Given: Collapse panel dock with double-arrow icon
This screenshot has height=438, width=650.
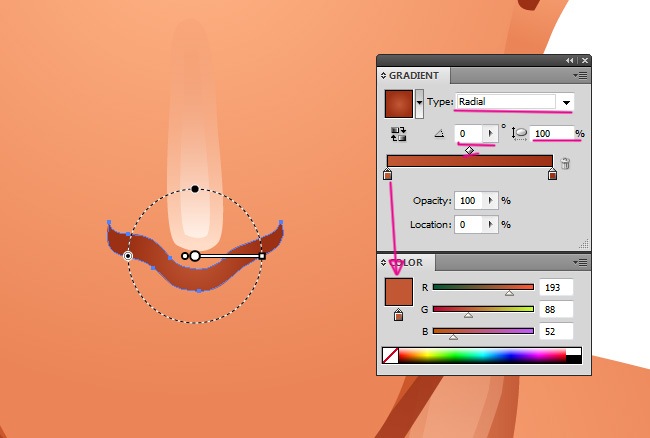Looking at the screenshot, I should pos(569,60).
